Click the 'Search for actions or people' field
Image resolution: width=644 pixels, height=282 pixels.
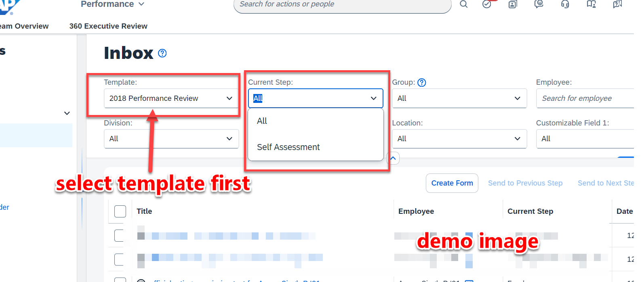[x=342, y=5]
